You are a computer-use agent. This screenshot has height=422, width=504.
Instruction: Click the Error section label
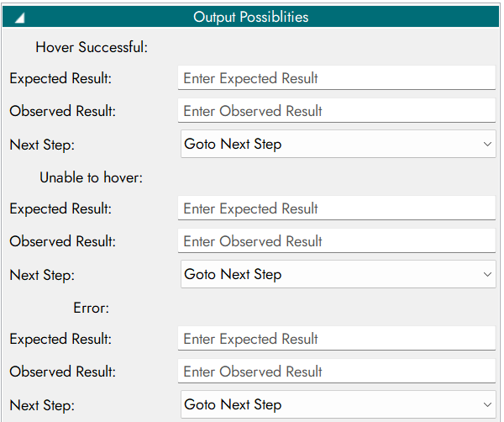click(92, 308)
